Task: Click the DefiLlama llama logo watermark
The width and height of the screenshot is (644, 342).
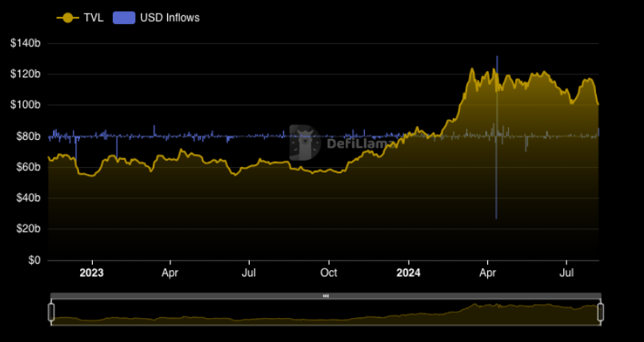Action: (305, 142)
